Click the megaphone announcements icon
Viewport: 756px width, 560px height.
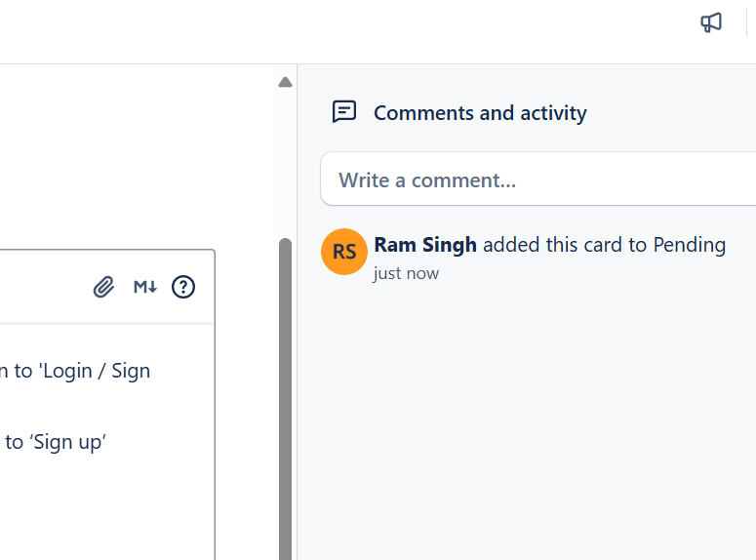pos(711,22)
